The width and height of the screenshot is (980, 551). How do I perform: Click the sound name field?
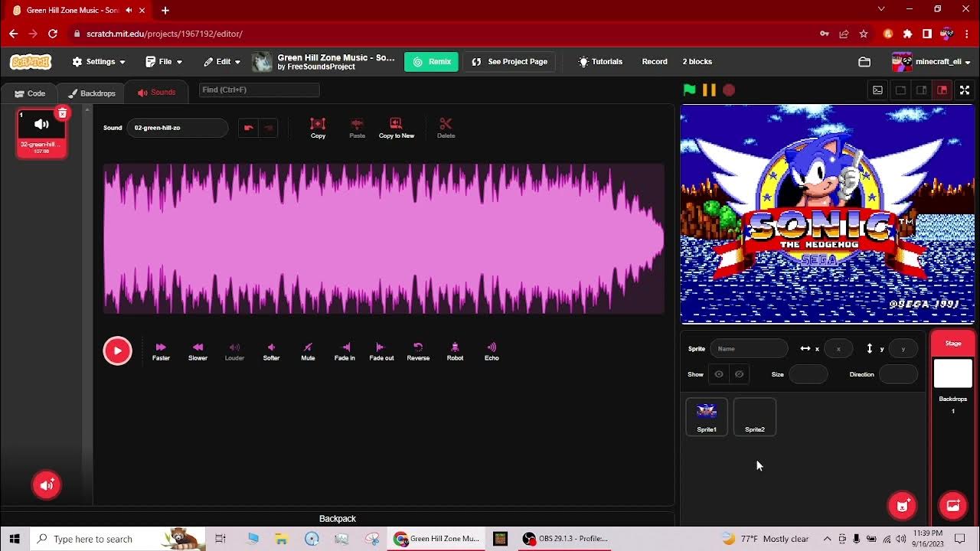tap(178, 128)
